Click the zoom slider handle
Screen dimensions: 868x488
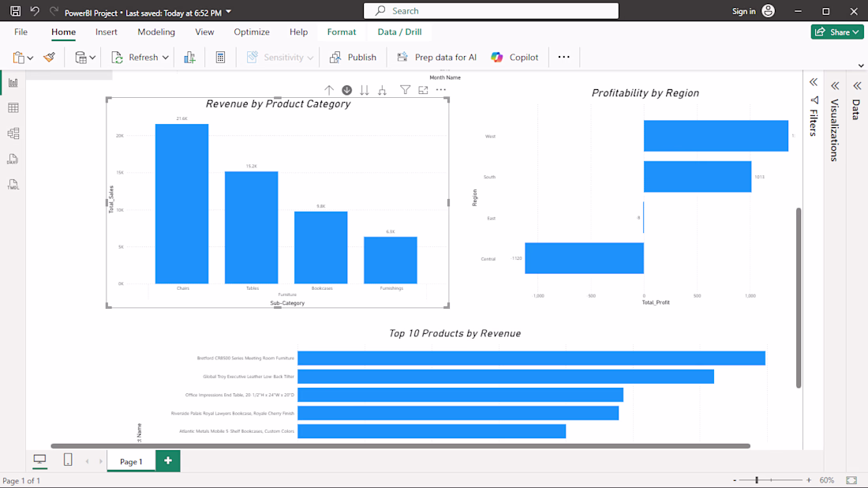756,480
